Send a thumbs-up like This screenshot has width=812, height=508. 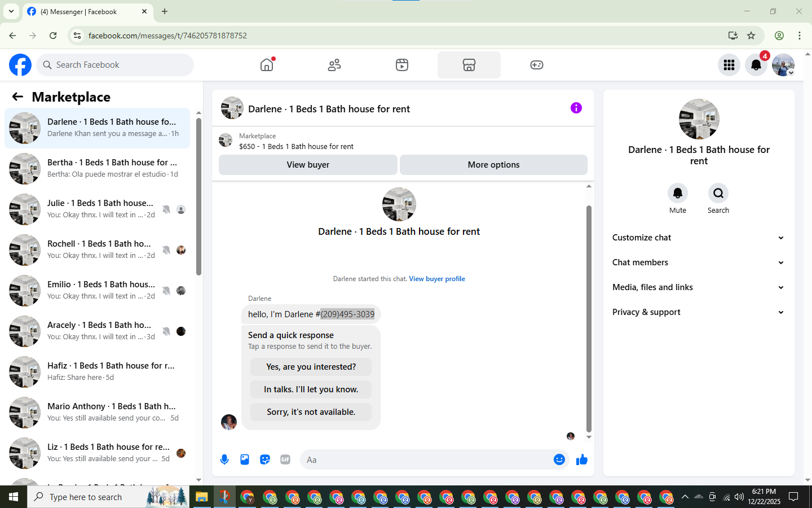[x=582, y=459]
